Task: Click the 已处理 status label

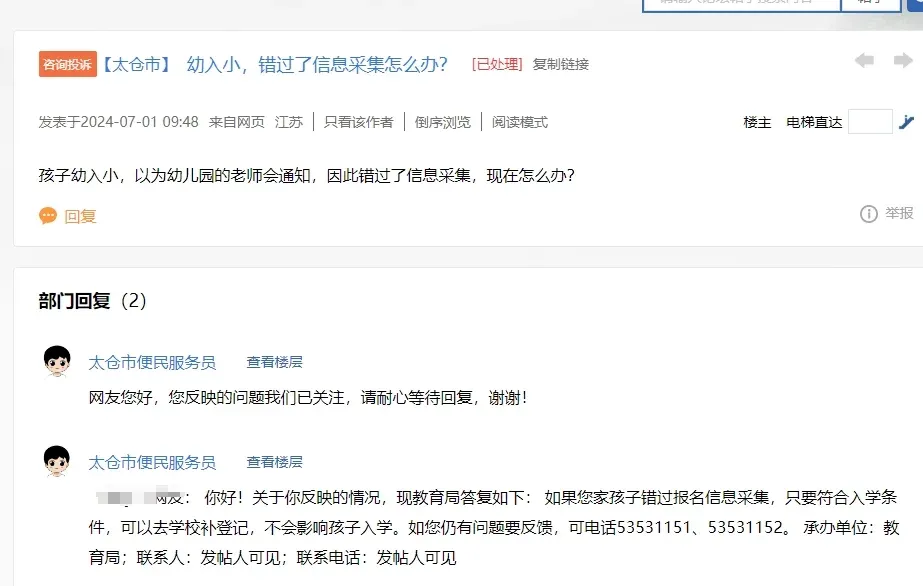Action: (x=497, y=64)
